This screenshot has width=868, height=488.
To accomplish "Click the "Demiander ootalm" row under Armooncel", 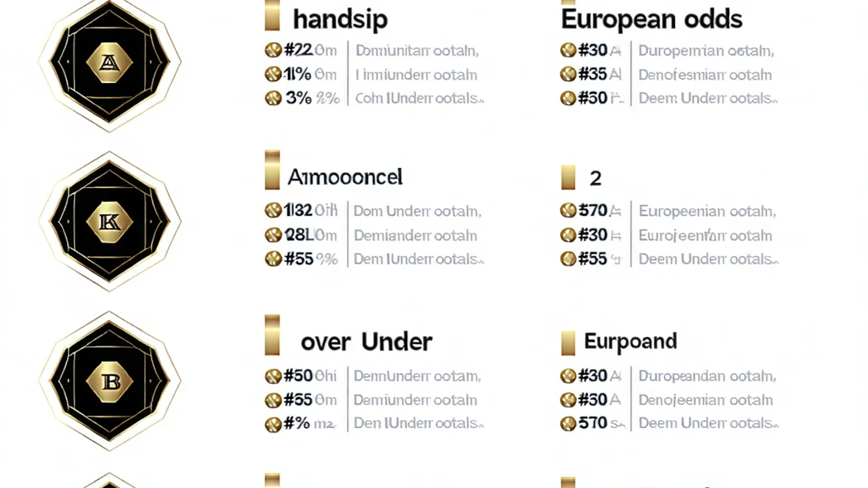I will pos(415,235).
